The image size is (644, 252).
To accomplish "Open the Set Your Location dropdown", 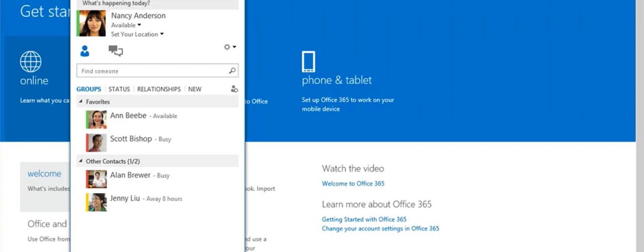I will [x=138, y=34].
